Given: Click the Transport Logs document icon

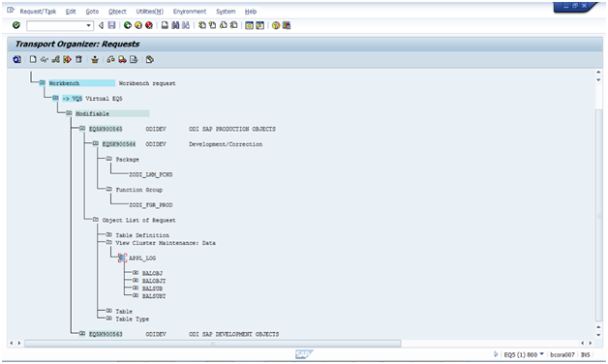Looking at the screenshot, I should (x=134, y=60).
